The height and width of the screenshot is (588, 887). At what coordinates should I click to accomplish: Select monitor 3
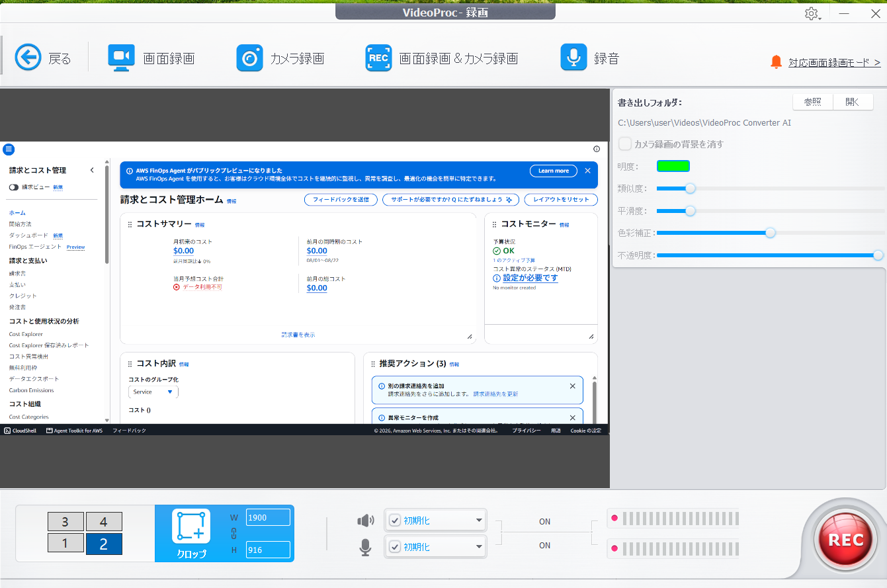click(x=65, y=522)
